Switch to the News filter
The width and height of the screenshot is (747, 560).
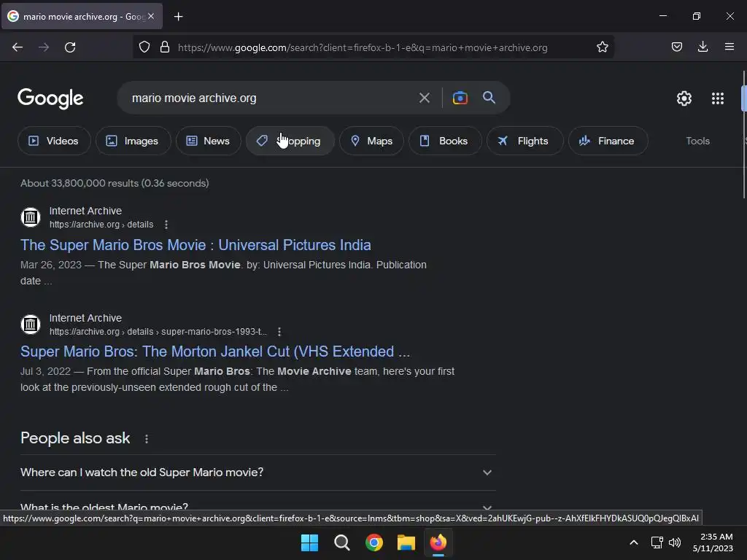pyautogui.click(x=208, y=141)
